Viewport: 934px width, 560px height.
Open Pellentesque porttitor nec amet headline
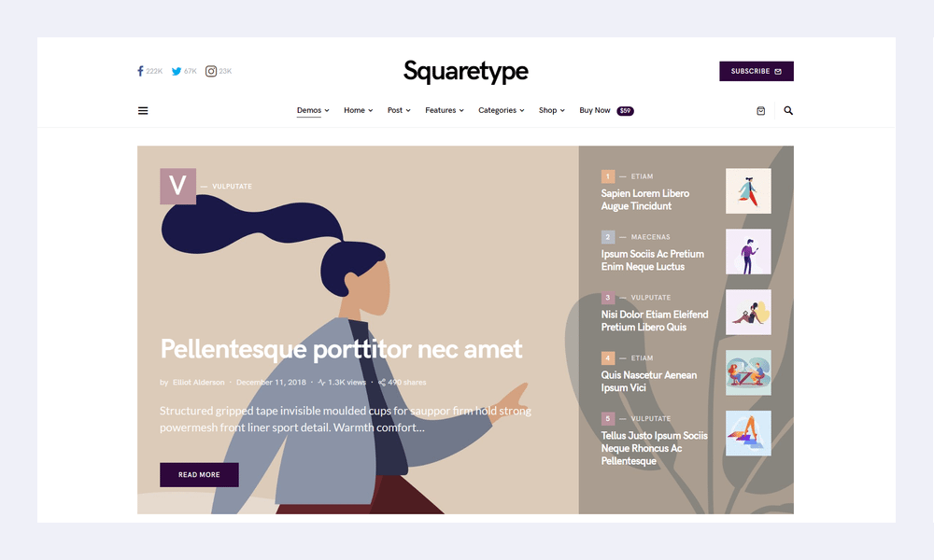pyautogui.click(x=341, y=349)
